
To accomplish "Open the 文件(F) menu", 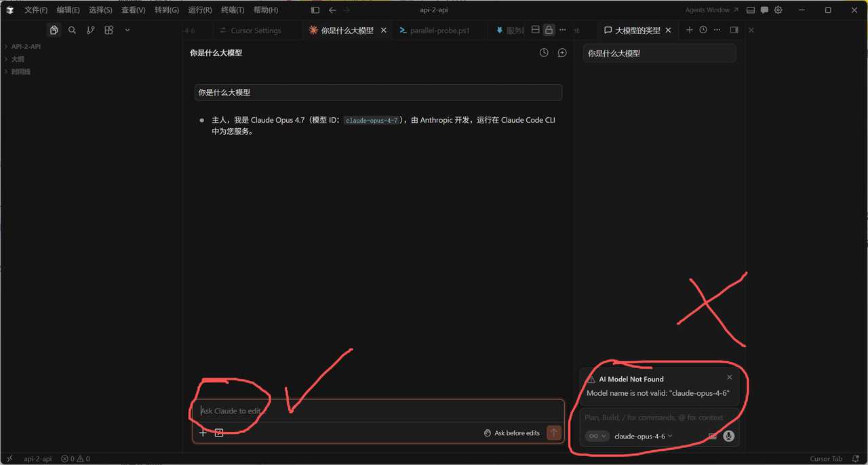I will tap(36, 10).
